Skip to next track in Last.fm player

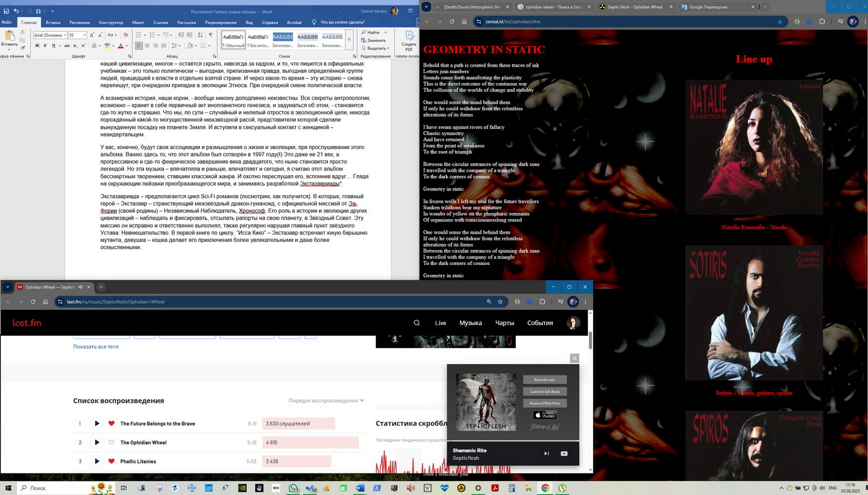pyautogui.click(x=546, y=453)
